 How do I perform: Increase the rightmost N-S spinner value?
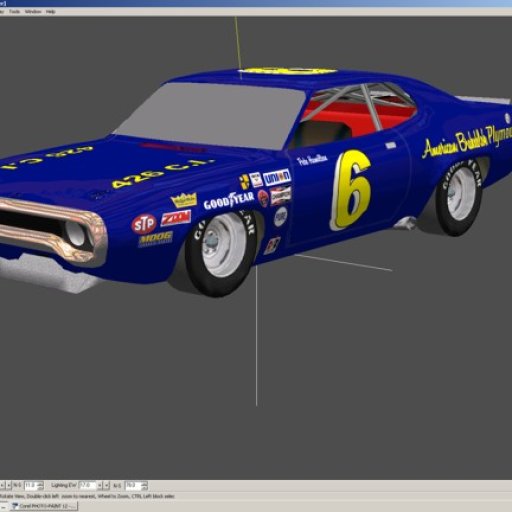[144, 483]
